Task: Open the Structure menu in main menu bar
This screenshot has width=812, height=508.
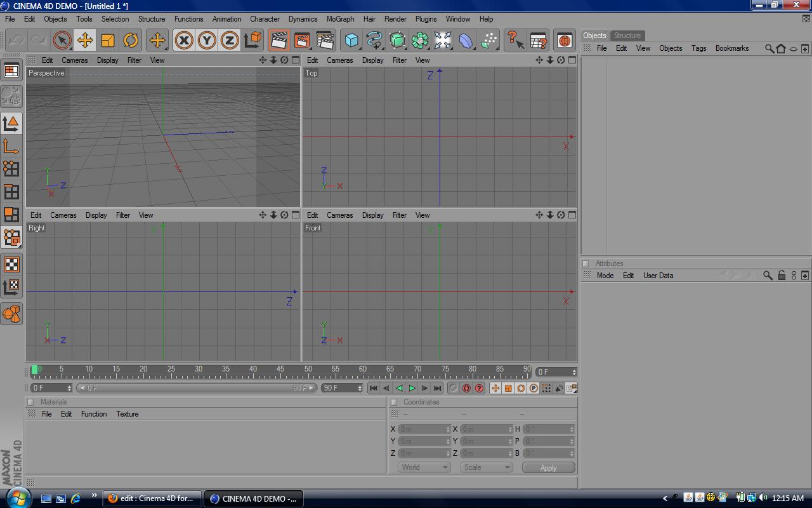Action: pos(152,19)
